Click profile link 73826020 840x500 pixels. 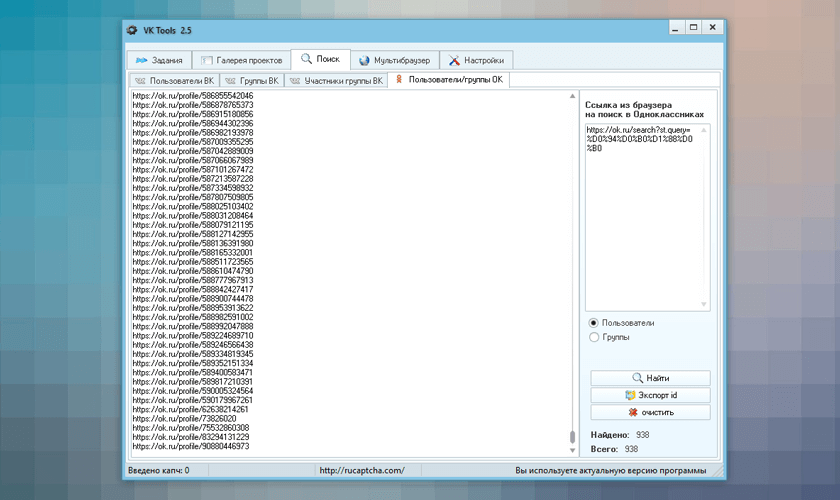coord(184,419)
